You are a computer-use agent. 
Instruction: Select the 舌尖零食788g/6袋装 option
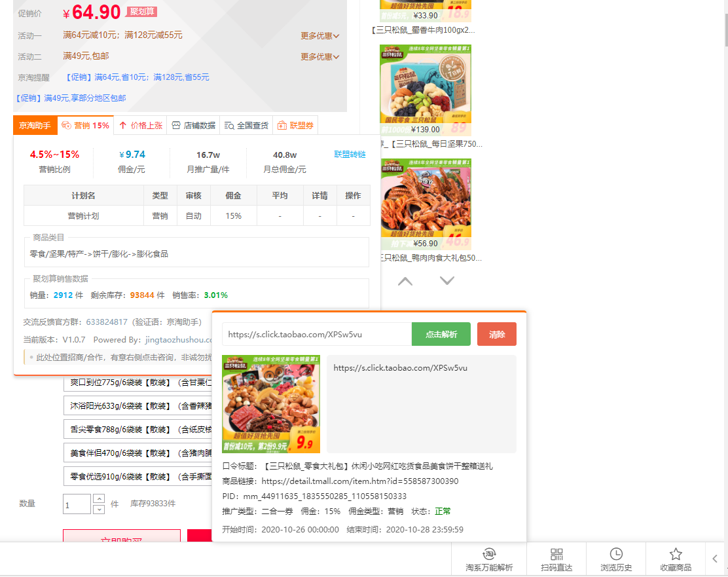tap(138, 429)
